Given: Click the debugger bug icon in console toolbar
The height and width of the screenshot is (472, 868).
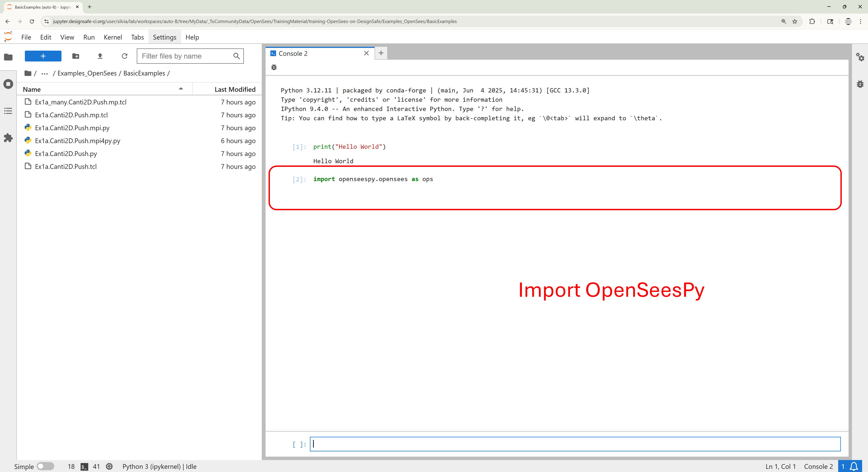Looking at the screenshot, I should click(x=274, y=67).
